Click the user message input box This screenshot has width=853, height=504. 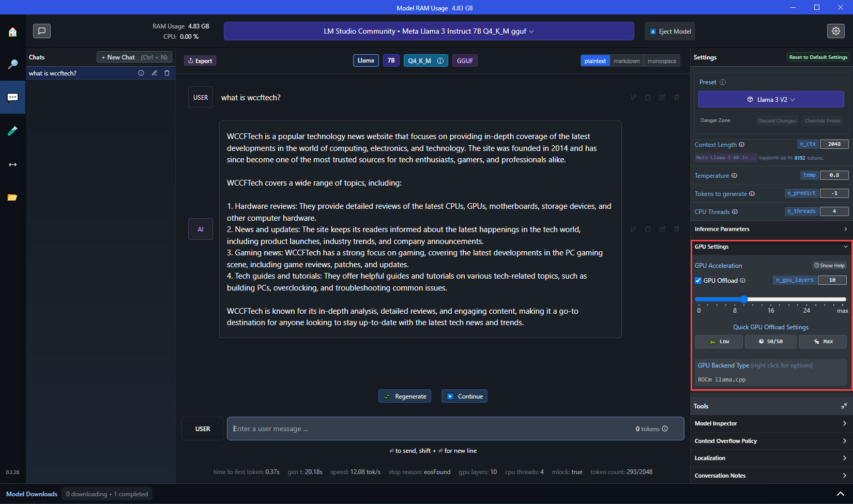pyautogui.click(x=455, y=429)
